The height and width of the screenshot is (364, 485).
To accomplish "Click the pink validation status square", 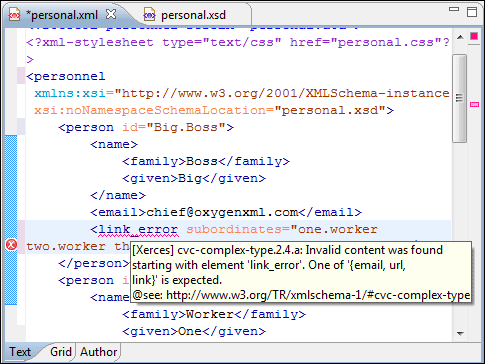I will [474, 36].
